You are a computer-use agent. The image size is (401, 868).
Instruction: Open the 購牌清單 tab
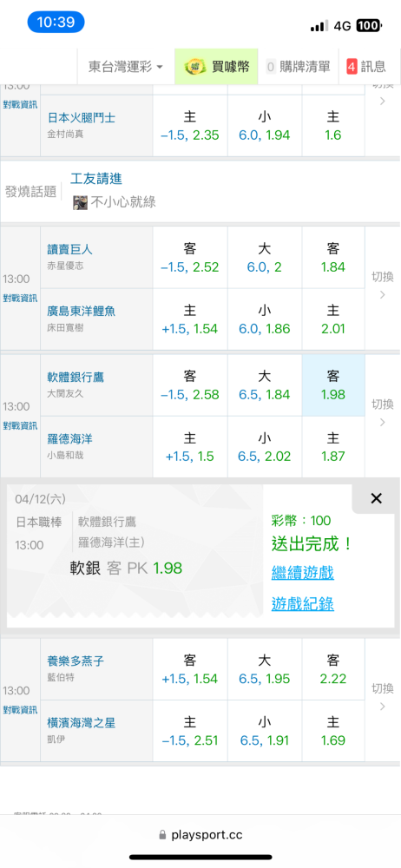click(299, 67)
